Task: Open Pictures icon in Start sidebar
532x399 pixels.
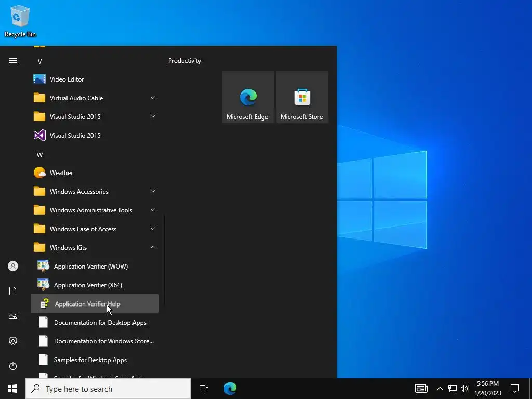Action: (x=13, y=316)
